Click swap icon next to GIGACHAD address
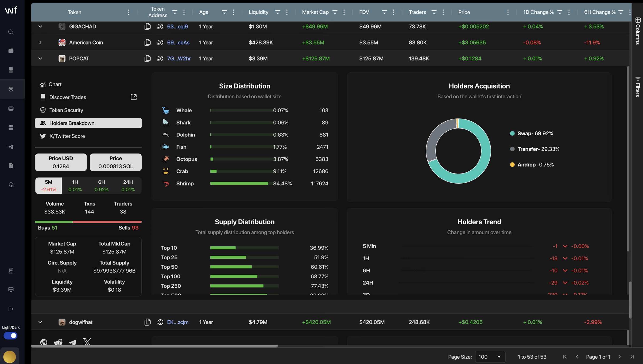Image resolution: width=643 pixels, height=364 pixels. point(160,26)
